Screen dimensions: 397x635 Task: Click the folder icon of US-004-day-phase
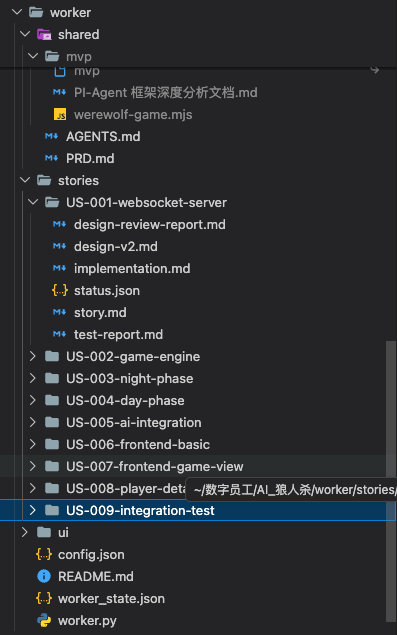click(x=52, y=400)
